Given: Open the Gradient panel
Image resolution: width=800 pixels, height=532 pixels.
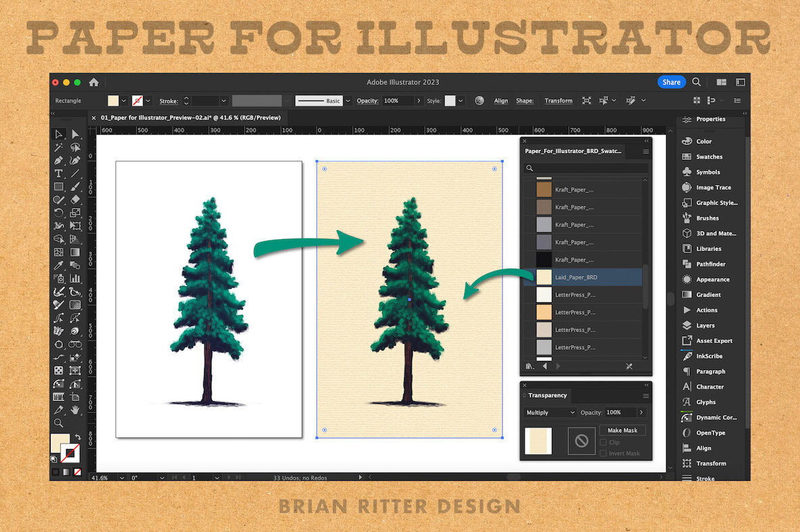Looking at the screenshot, I should 707,294.
